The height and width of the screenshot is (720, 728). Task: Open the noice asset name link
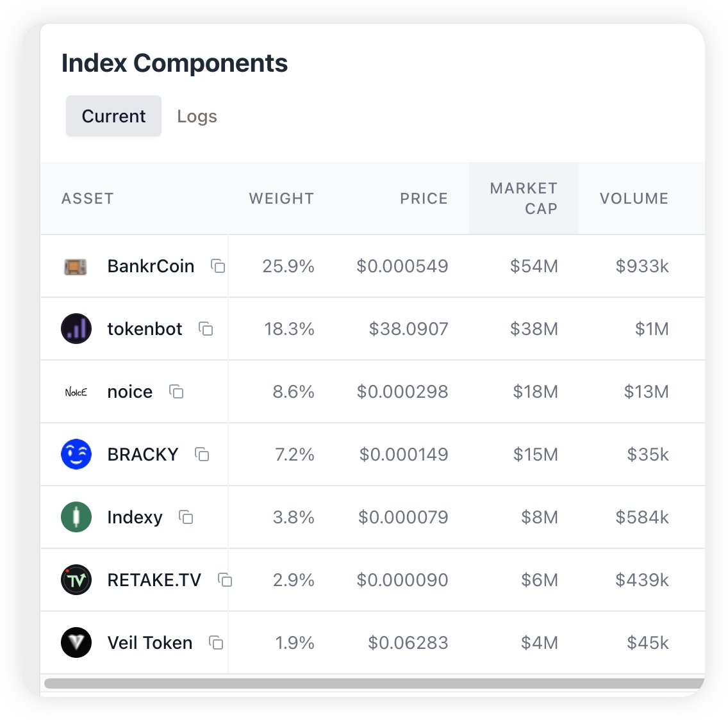coord(129,392)
